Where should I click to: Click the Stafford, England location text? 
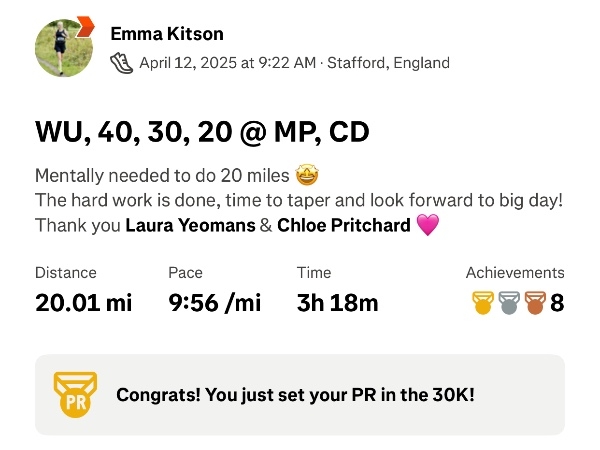[x=388, y=63]
